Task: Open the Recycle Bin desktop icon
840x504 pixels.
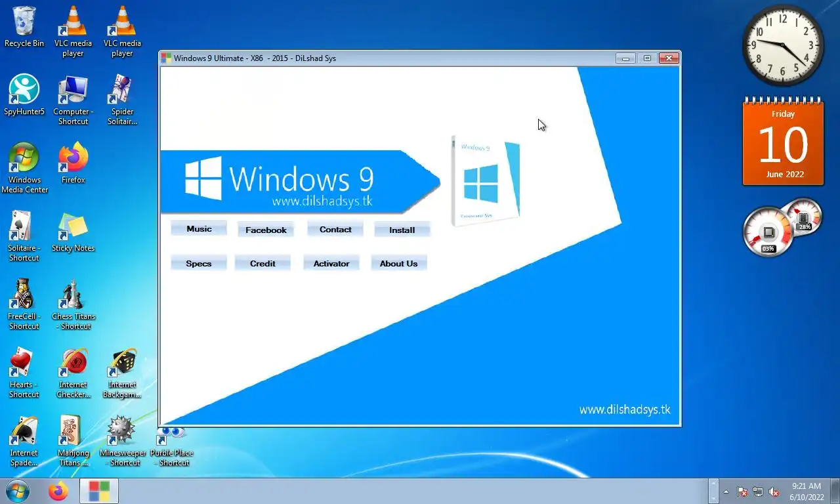Action: [24, 28]
